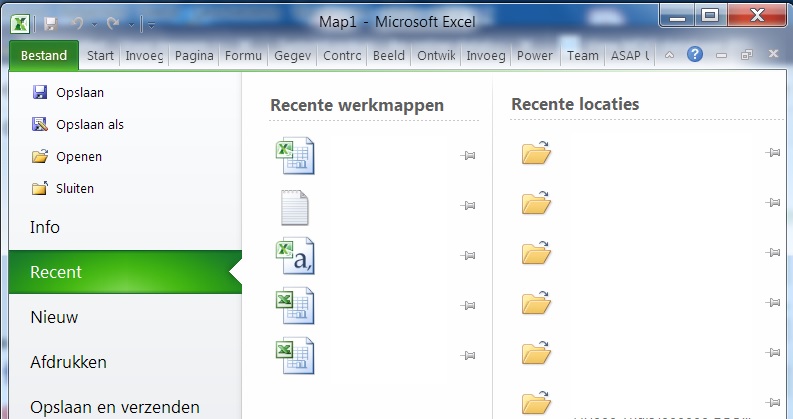Pin the blank text document entry

pos(467,206)
